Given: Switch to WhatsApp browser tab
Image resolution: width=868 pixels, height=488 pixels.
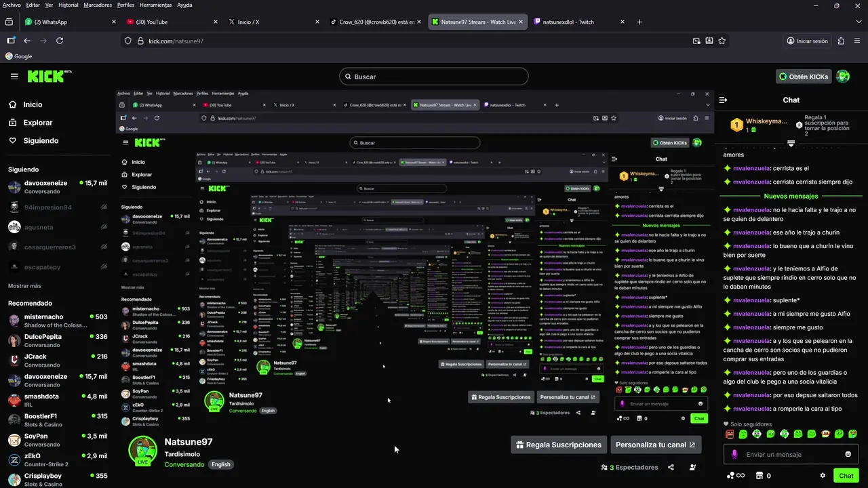Looking at the screenshot, I should click(x=70, y=22).
